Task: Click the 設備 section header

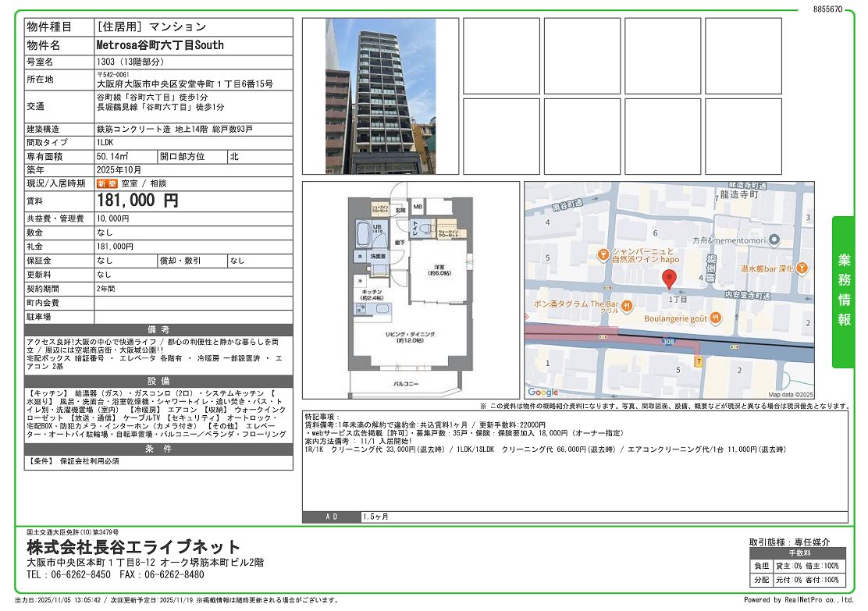Action: click(x=158, y=381)
